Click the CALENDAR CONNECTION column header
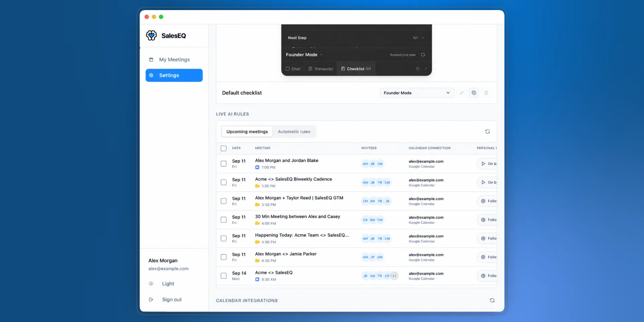 [430, 148]
